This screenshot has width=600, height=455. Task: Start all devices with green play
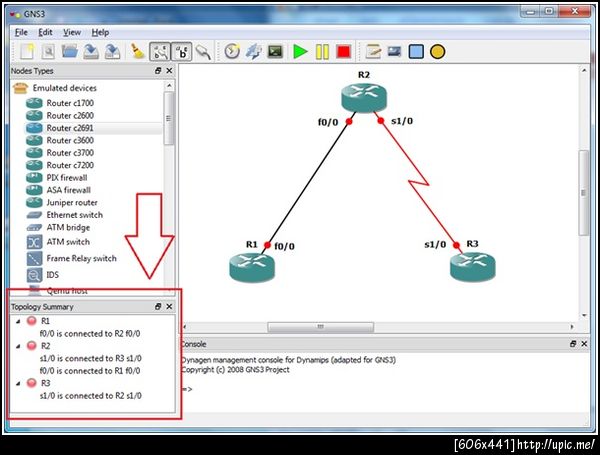tap(300, 51)
